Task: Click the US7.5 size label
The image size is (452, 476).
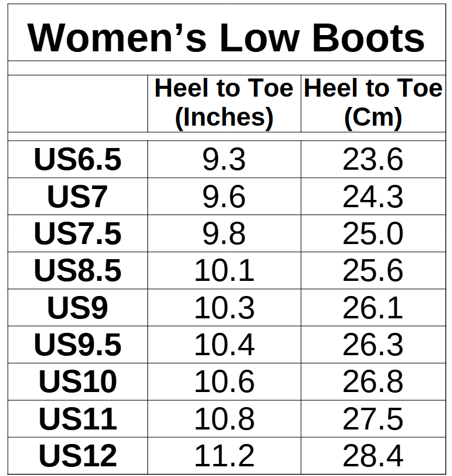Action: pos(77,234)
